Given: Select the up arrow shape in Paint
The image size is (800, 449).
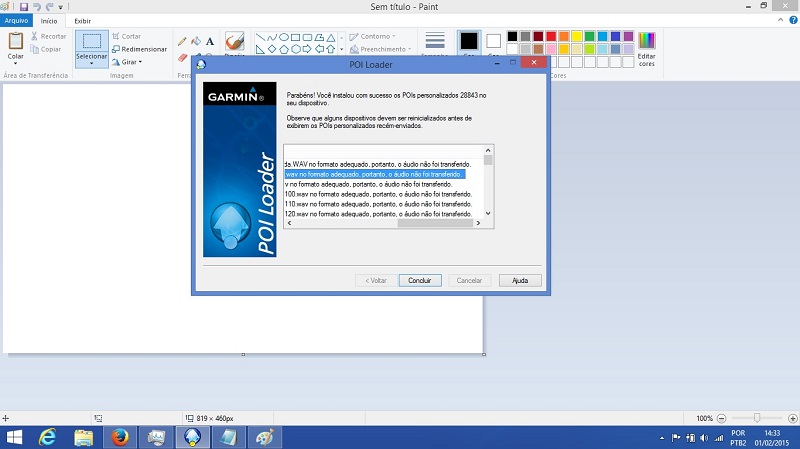Looking at the screenshot, I should point(331,49).
